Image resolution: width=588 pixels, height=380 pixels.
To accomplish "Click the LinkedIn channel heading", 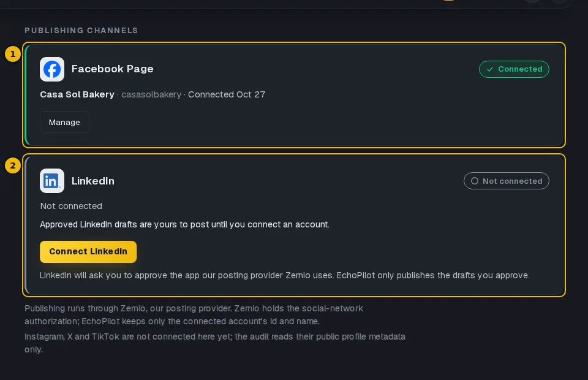I will (93, 181).
